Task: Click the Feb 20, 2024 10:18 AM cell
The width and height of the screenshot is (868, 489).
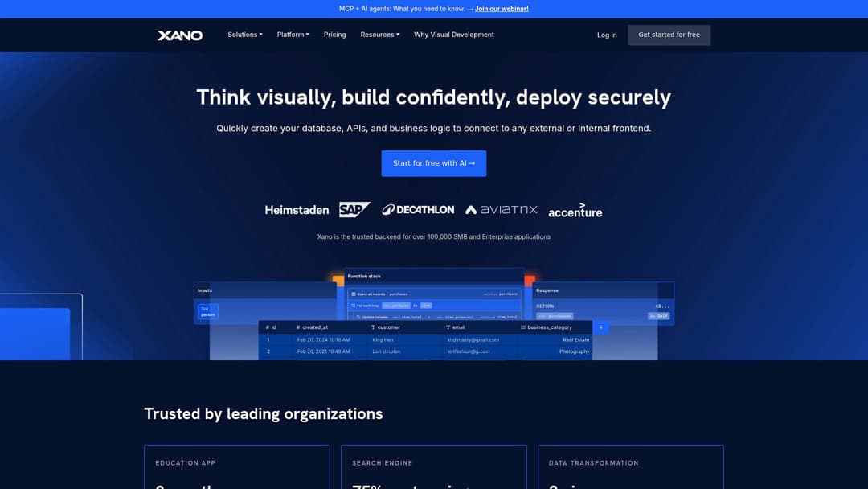Action: pos(323,340)
